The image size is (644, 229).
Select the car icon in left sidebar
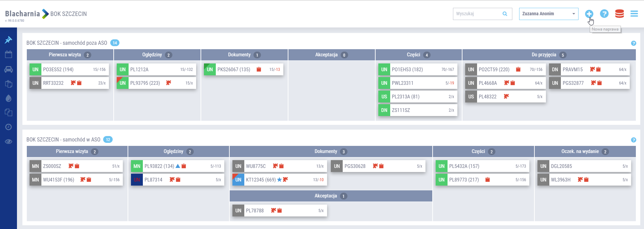pyautogui.click(x=8, y=70)
